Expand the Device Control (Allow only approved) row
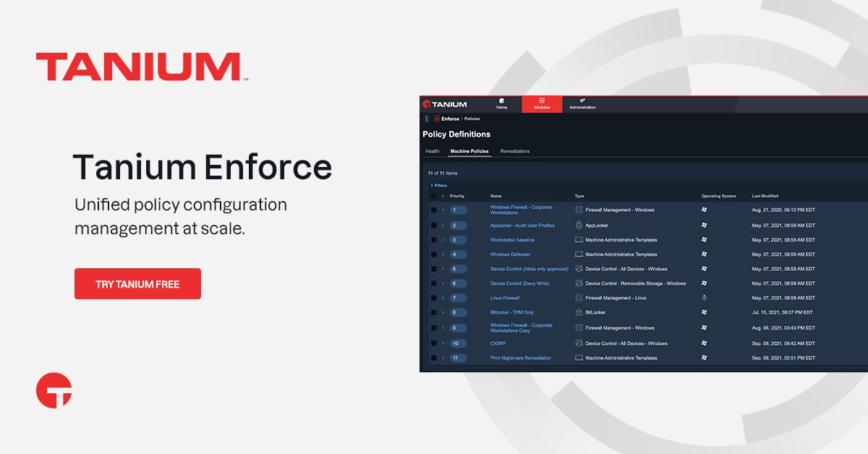This screenshot has height=454, width=868. pos(443,268)
